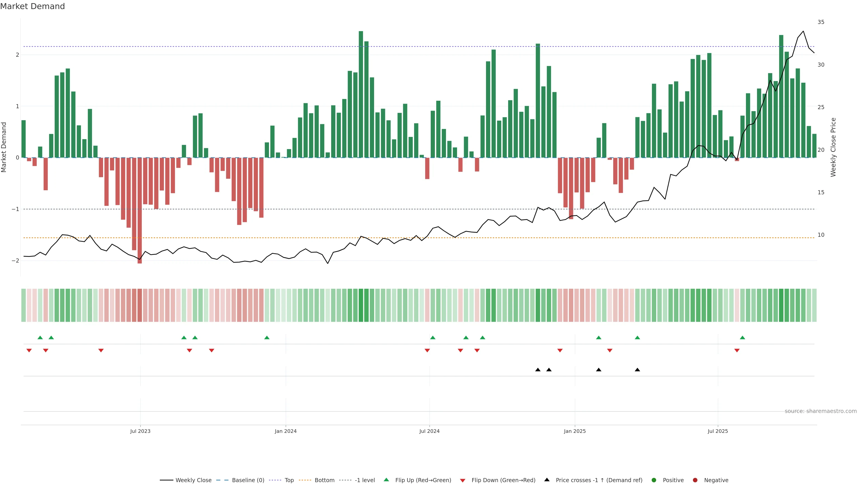Image resolution: width=868 pixels, height=488 pixels.
Task: Click the Market Demand chart title
Action: tap(32, 6)
